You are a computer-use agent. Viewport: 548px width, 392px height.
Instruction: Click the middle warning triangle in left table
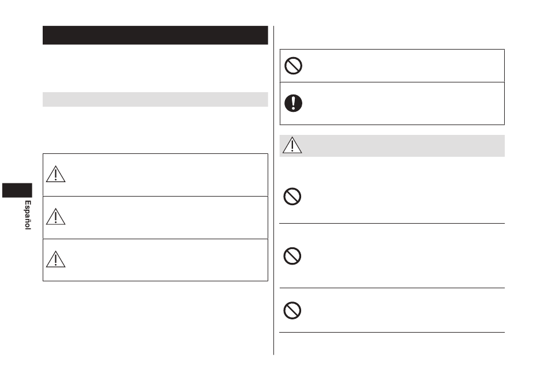tap(55, 217)
